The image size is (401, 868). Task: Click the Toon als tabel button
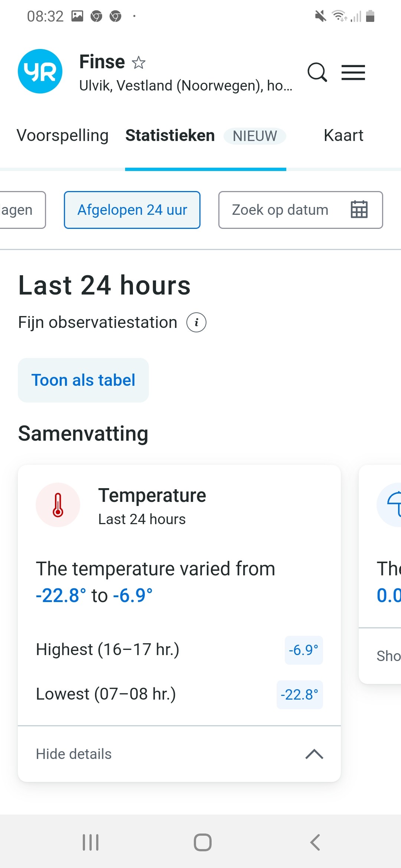83,380
